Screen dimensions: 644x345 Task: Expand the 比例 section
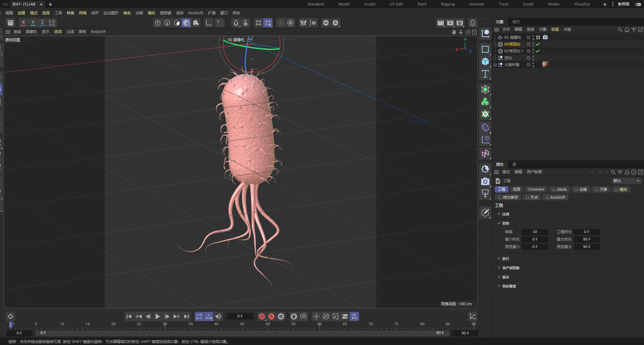tap(499, 214)
